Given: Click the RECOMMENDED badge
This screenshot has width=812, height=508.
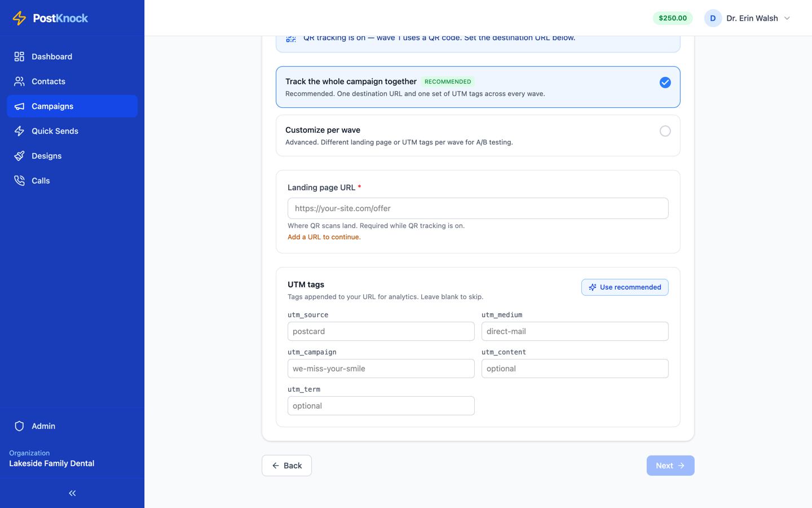Looking at the screenshot, I should point(448,82).
